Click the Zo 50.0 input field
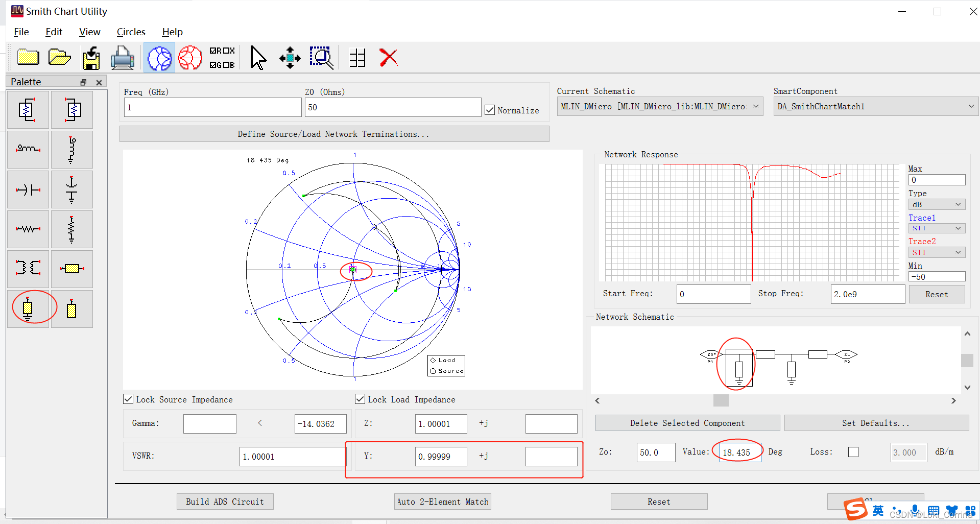Image resolution: width=980 pixels, height=524 pixels. (x=656, y=452)
